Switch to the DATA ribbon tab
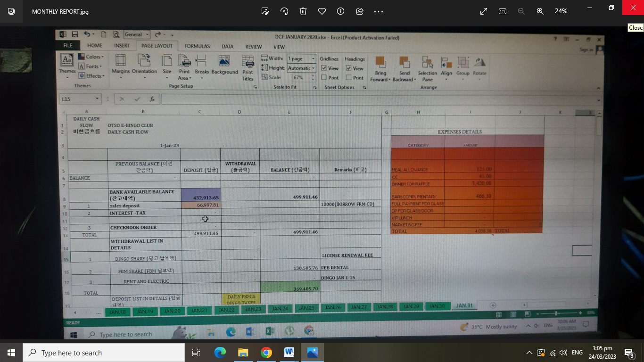 click(228, 47)
